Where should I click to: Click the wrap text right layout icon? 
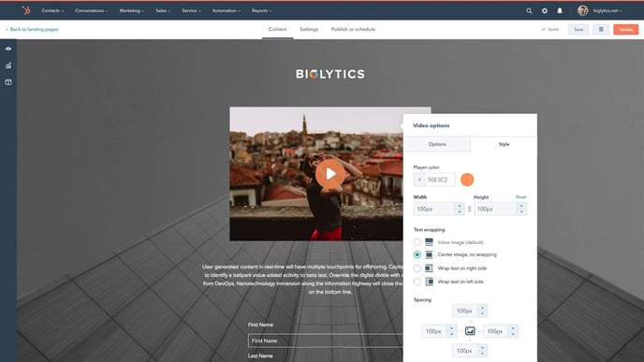click(430, 268)
